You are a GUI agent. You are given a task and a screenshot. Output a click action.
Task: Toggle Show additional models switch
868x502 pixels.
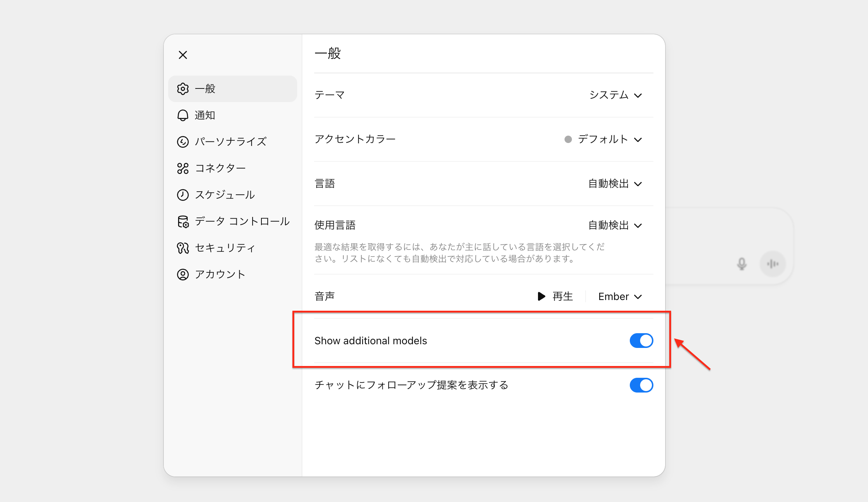pyautogui.click(x=641, y=341)
